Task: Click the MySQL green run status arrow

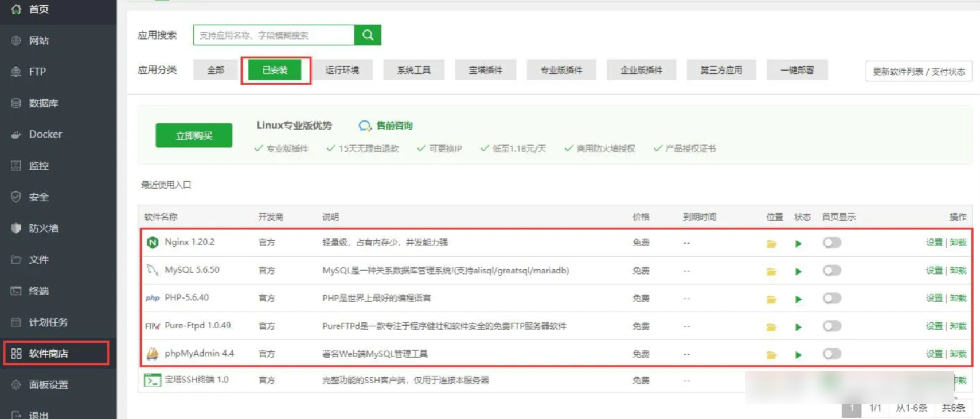Action: 798,271
